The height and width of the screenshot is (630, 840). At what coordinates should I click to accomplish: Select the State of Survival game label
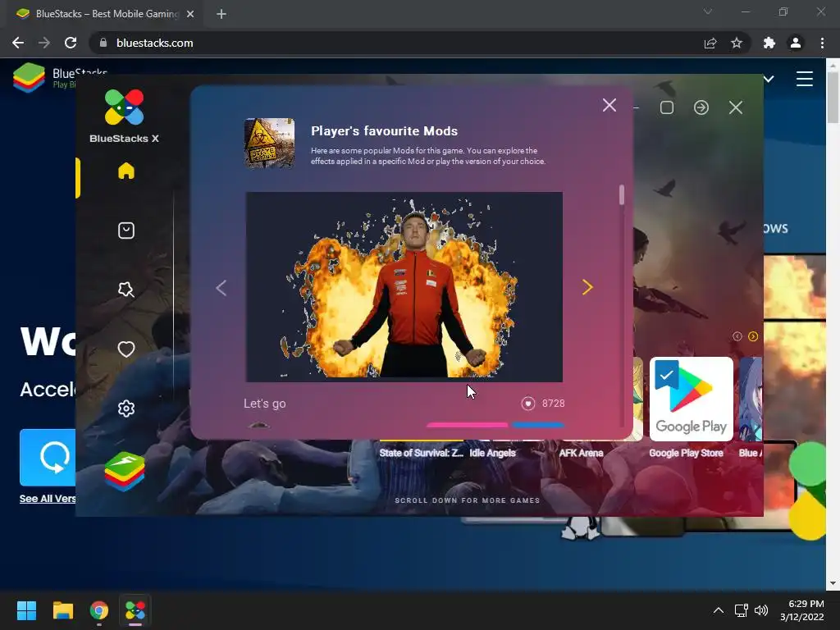click(421, 453)
